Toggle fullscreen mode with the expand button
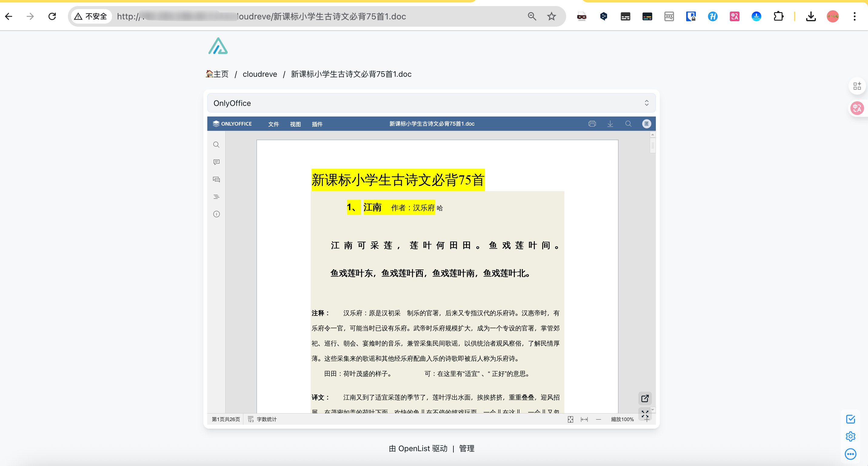868x466 pixels. [x=645, y=415]
